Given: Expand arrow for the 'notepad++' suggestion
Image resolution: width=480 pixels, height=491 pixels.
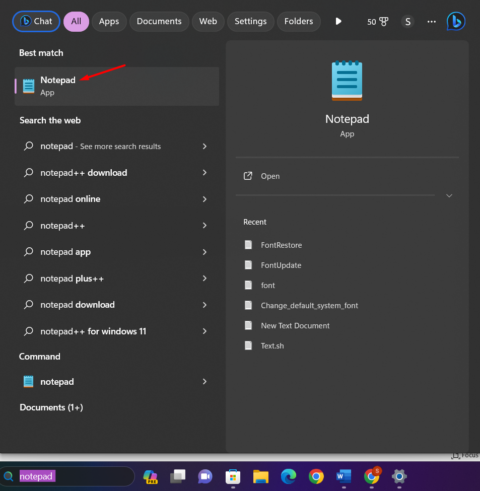Looking at the screenshot, I should pos(204,226).
